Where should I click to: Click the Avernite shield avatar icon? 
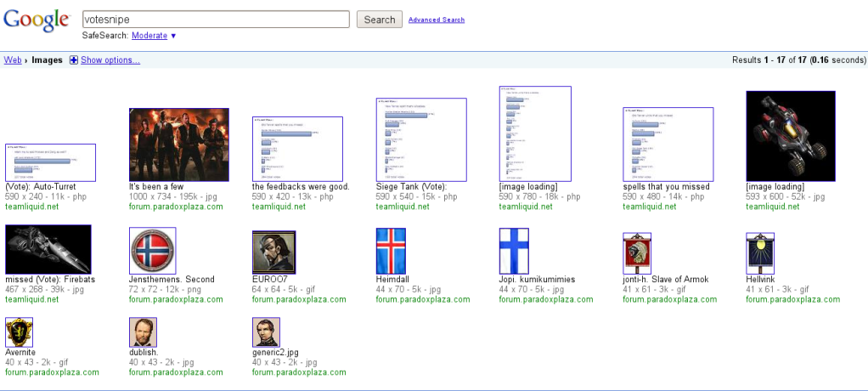pyautogui.click(x=19, y=331)
